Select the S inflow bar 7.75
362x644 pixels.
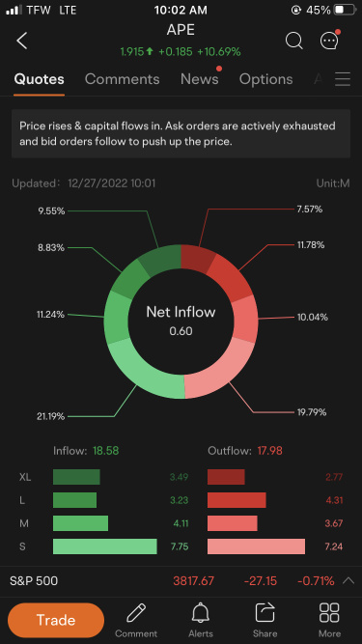[105, 546]
